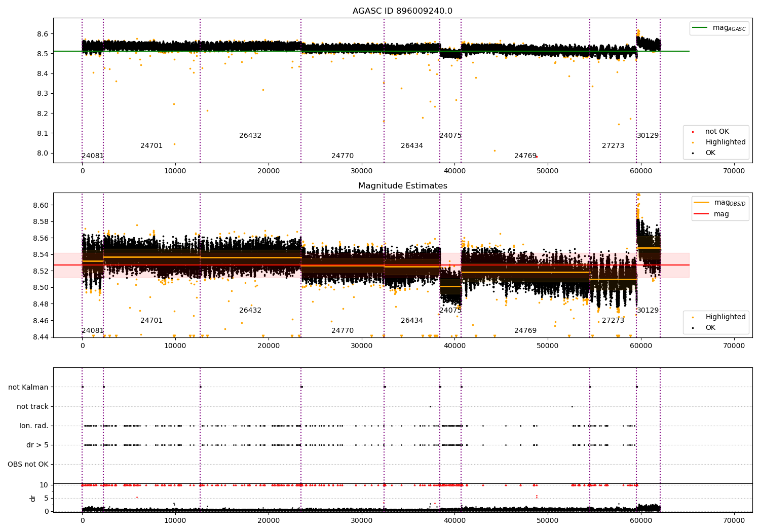Click label 27273 in the Magnitude Estimates plot
The height and width of the screenshot is (532, 760).
tap(613, 321)
